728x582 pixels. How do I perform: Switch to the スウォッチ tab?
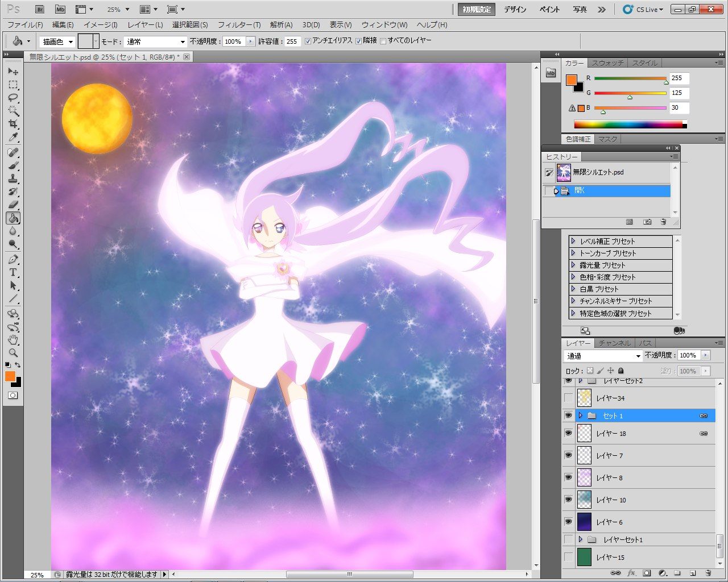click(607, 63)
